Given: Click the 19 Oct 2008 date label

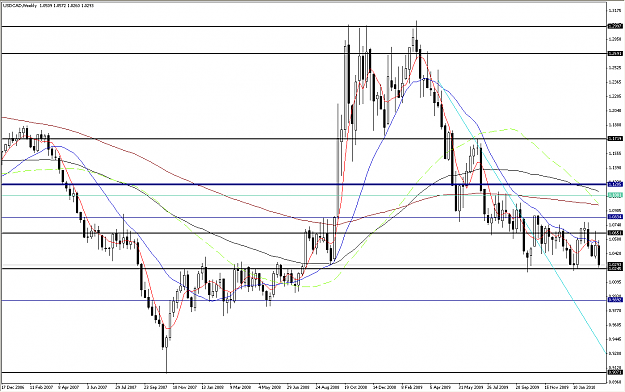Looking at the screenshot, I should (356, 387).
